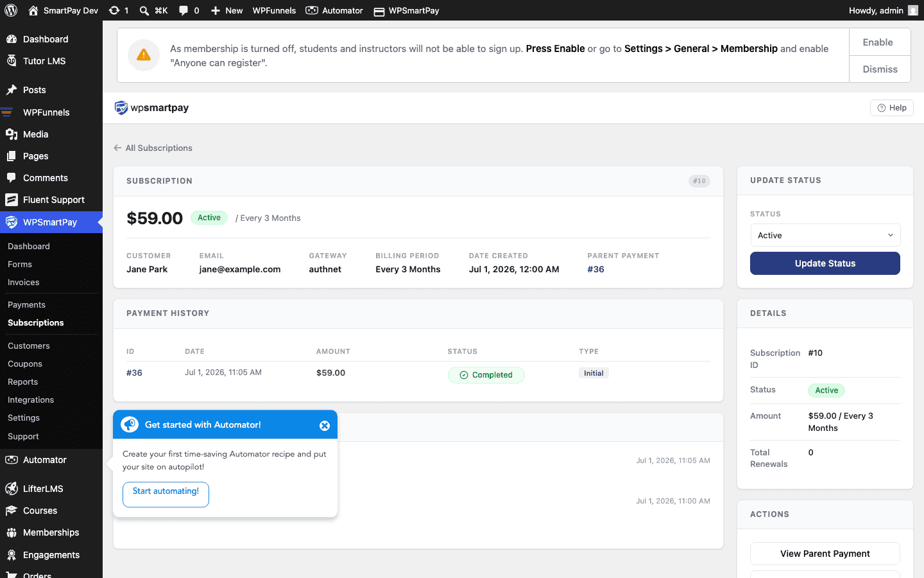Image resolution: width=924 pixels, height=578 pixels.
Task: Click the Dashboard gauge icon in sidebar
Action: pos(12,39)
